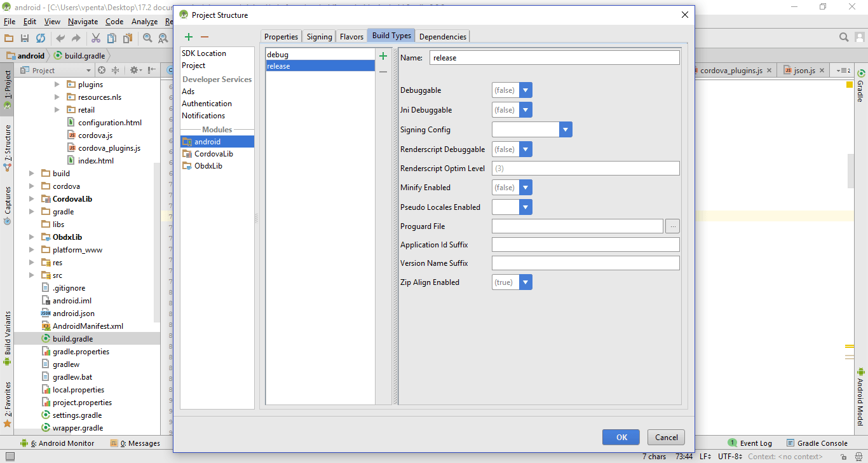Open the File menu
This screenshot has height=463, width=868.
tap(10, 22)
